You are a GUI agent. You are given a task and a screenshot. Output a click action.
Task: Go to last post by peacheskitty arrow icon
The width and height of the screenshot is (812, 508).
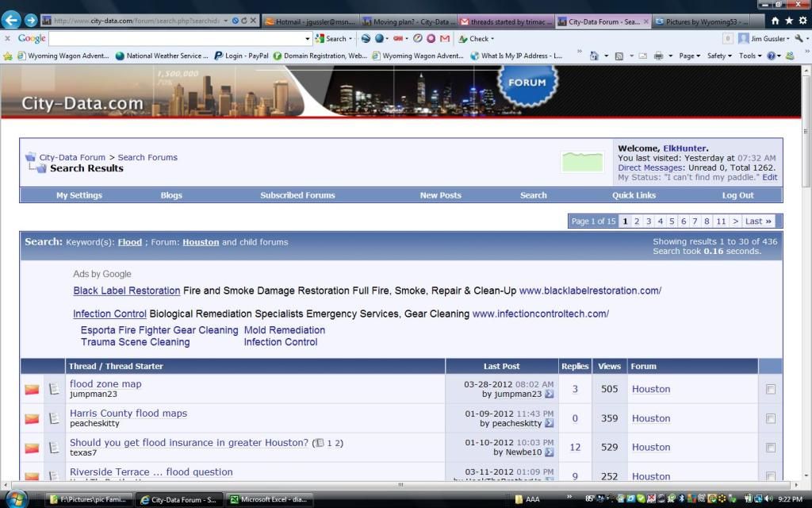[x=549, y=424]
